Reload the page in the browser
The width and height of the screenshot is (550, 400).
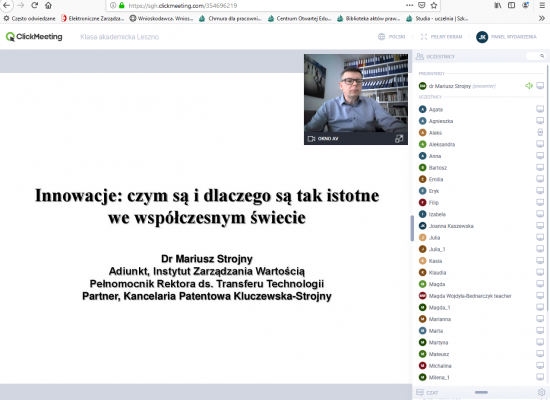tap(34, 5)
